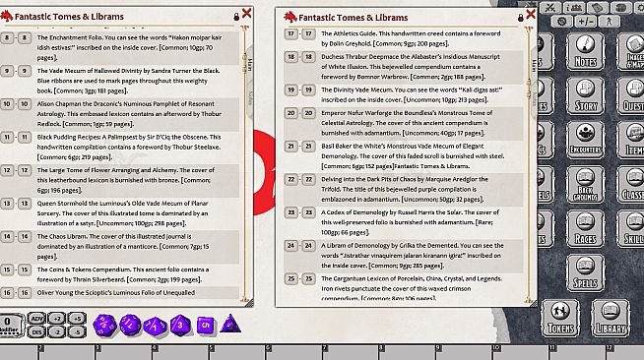Viewport: 644px width, 360px height.
Task: Open the Tokens sidebar button
Action: (x=560, y=318)
